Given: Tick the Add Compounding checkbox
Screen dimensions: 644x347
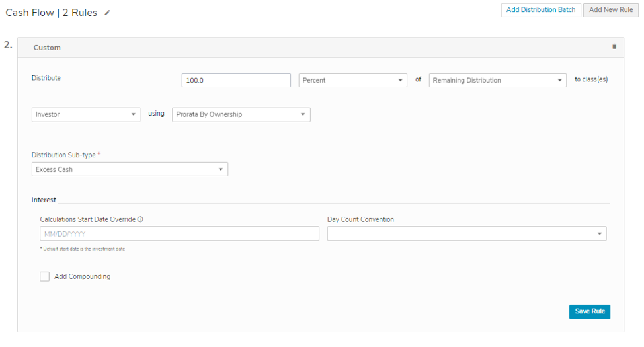Looking at the screenshot, I should [x=44, y=276].
